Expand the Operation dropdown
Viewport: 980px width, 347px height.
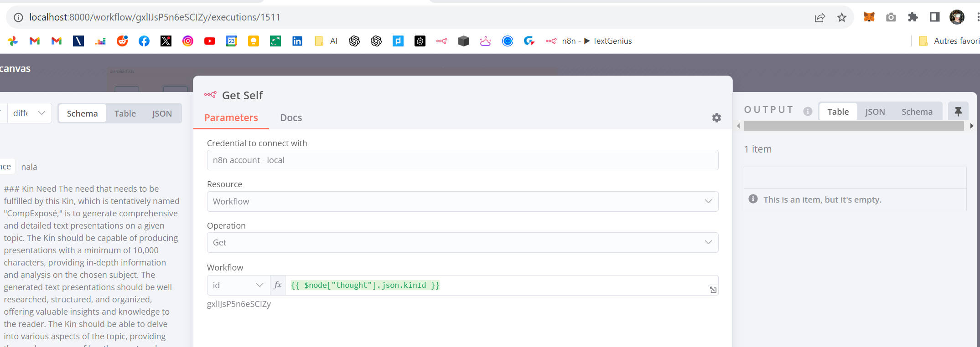click(462, 243)
